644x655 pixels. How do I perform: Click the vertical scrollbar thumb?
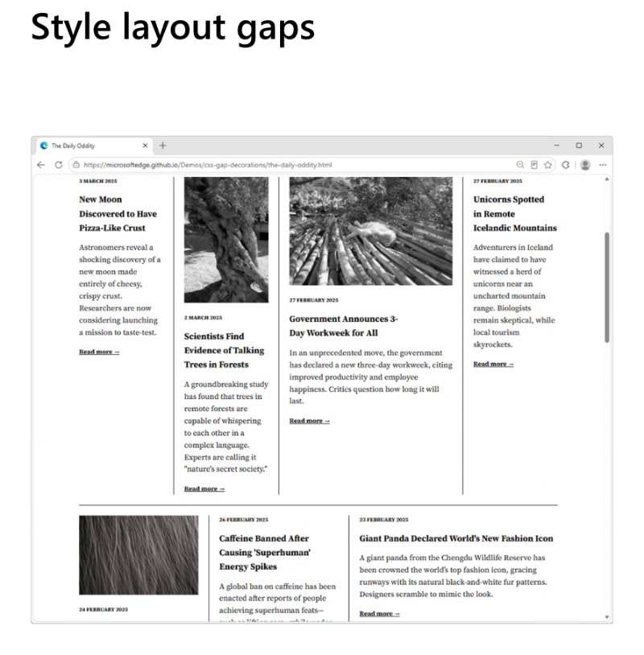pos(606,287)
